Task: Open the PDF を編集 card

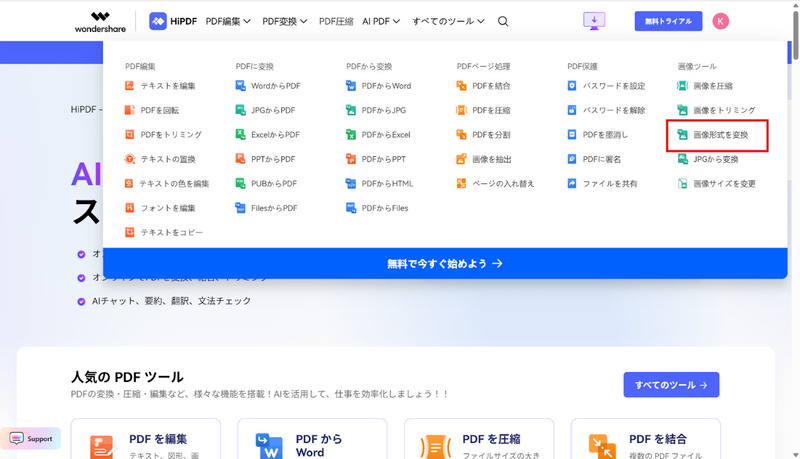Action: click(x=145, y=439)
